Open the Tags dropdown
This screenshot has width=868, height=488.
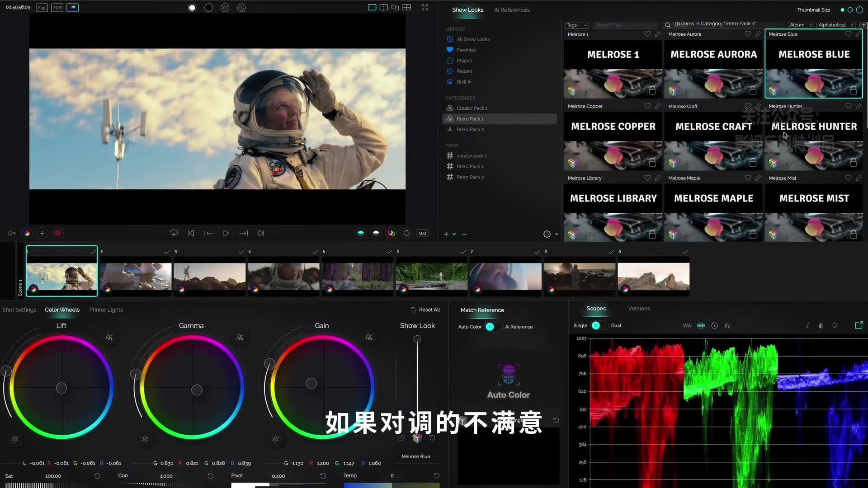click(576, 25)
